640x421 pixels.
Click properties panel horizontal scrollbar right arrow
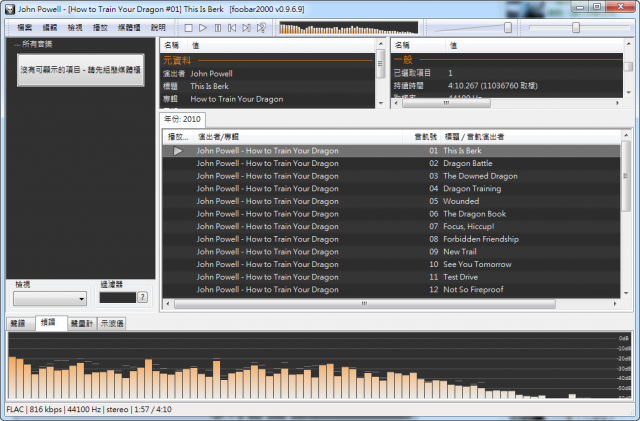618,103
